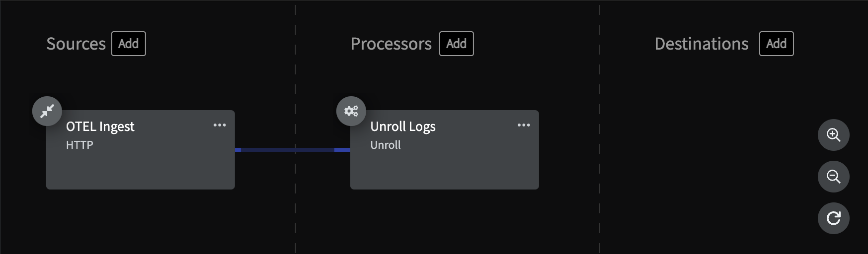Click the HTTP label on the source node
The width and height of the screenshot is (868, 254).
(x=79, y=145)
